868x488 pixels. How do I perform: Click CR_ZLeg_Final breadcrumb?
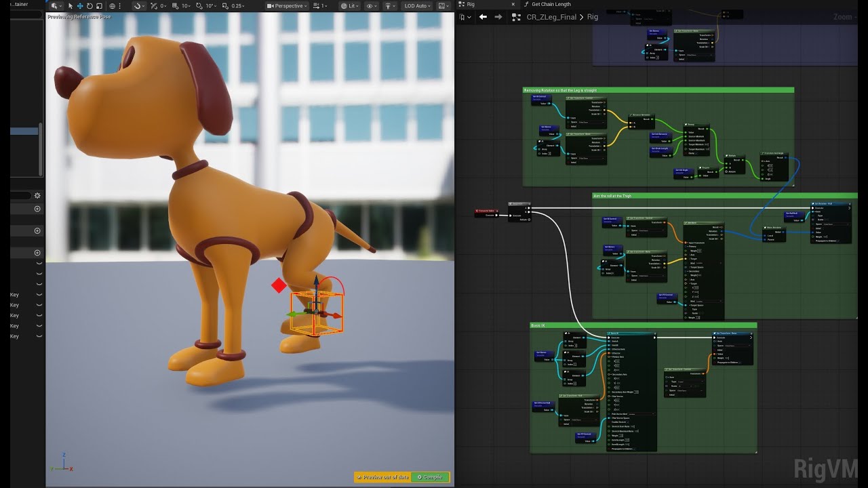(551, 17)
